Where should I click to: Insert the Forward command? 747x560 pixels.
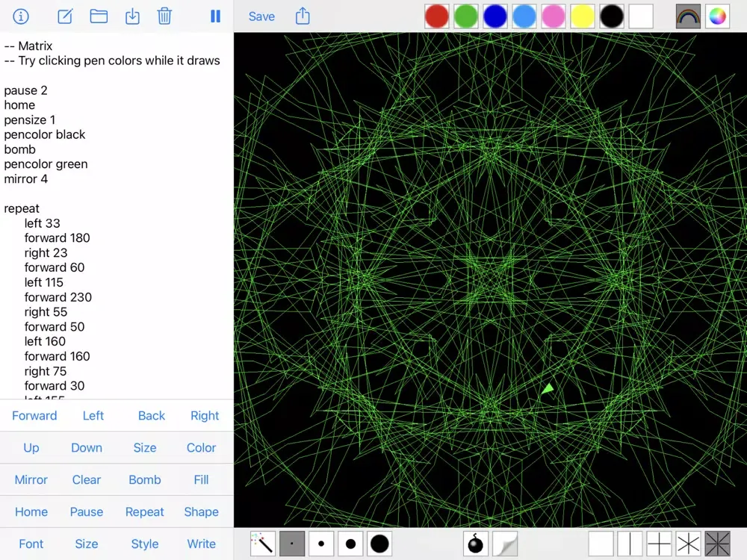pos(34,415)
